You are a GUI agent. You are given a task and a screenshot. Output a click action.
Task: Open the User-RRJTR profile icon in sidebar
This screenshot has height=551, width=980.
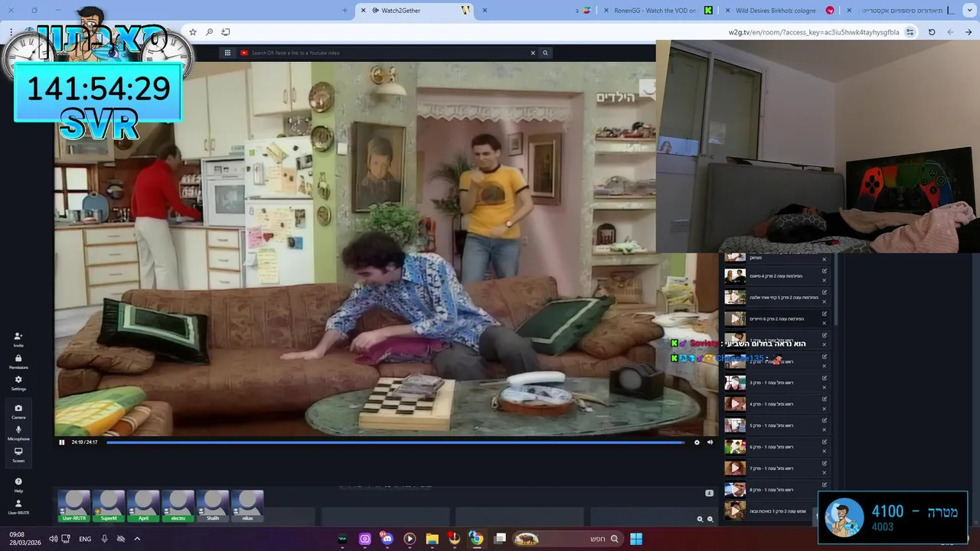pos(18,507)
